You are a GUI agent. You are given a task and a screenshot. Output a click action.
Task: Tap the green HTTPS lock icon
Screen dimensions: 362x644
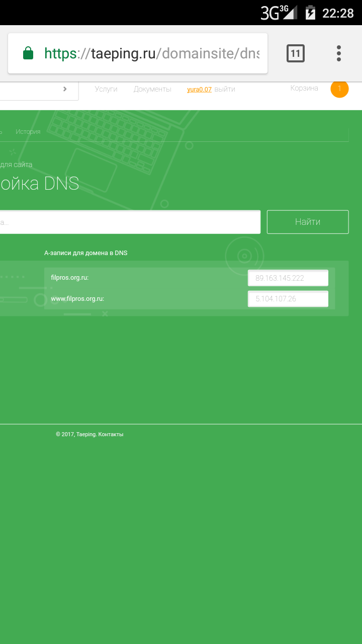coord(28,53)
